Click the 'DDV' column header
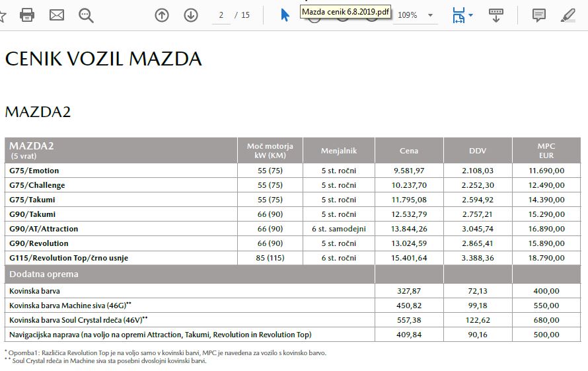The height and width of the screenshot is (371, 588). (x=478, y=151)
